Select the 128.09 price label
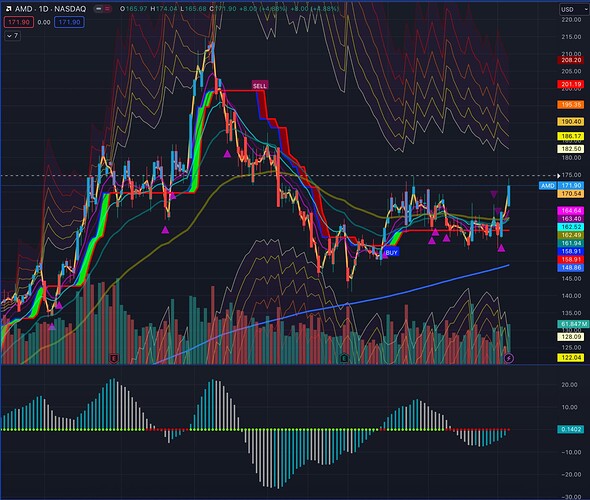Viewport: 590px width, 500px height. click(x=571, y=337)
